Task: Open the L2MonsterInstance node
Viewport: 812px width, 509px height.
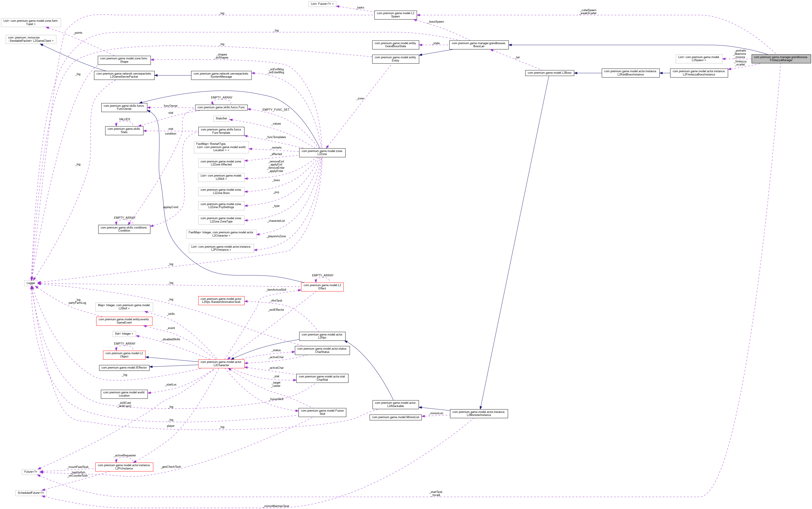Action: tap(479, 413)
